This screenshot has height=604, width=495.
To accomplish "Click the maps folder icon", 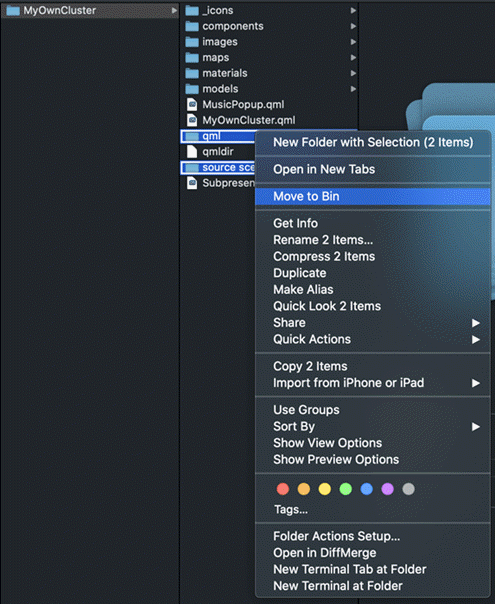I will point(192,58).
